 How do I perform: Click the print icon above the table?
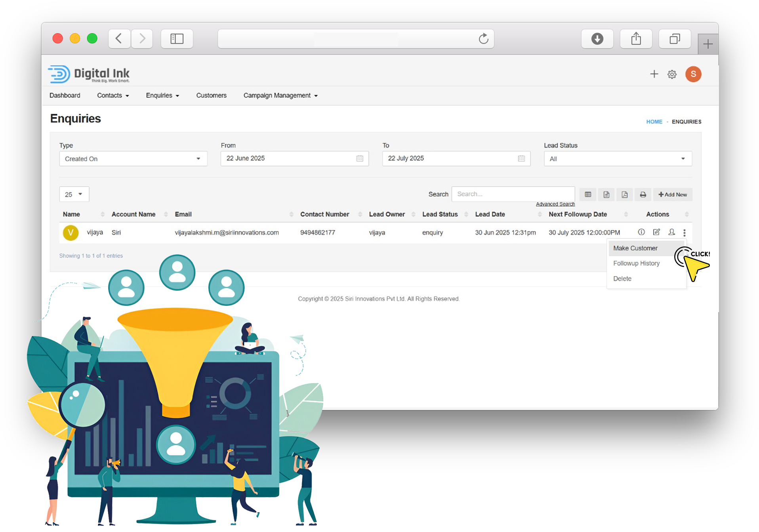pyautogui.click(x=643, y=194)
